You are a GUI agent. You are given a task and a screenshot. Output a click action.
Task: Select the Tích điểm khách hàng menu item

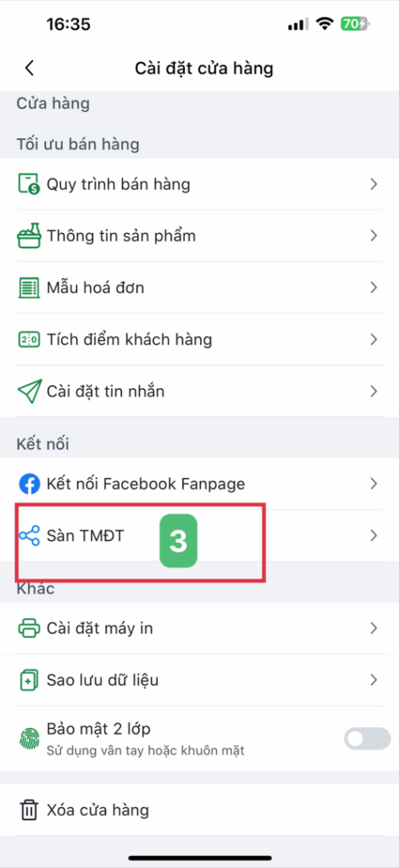coord(199,339)
